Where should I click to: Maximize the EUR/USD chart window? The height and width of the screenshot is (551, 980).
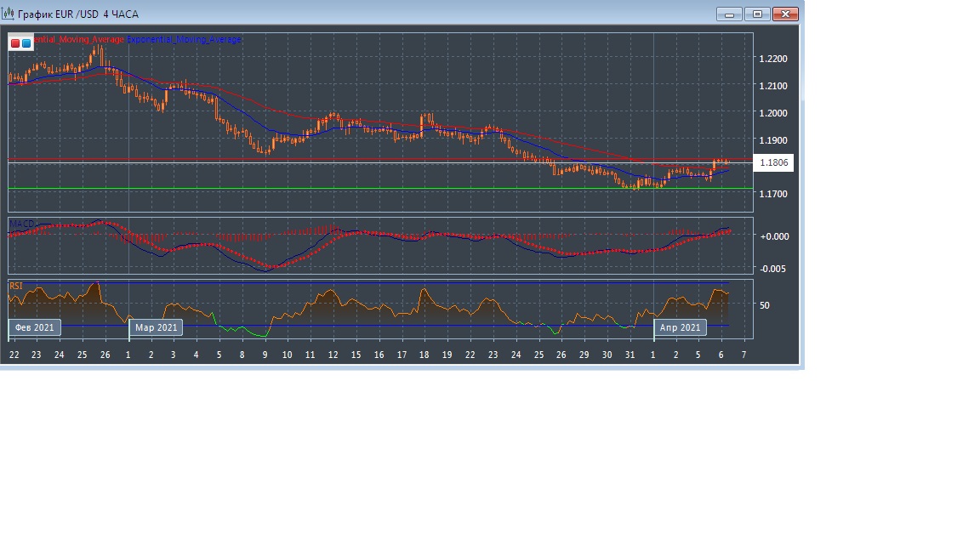click(757, 14)
